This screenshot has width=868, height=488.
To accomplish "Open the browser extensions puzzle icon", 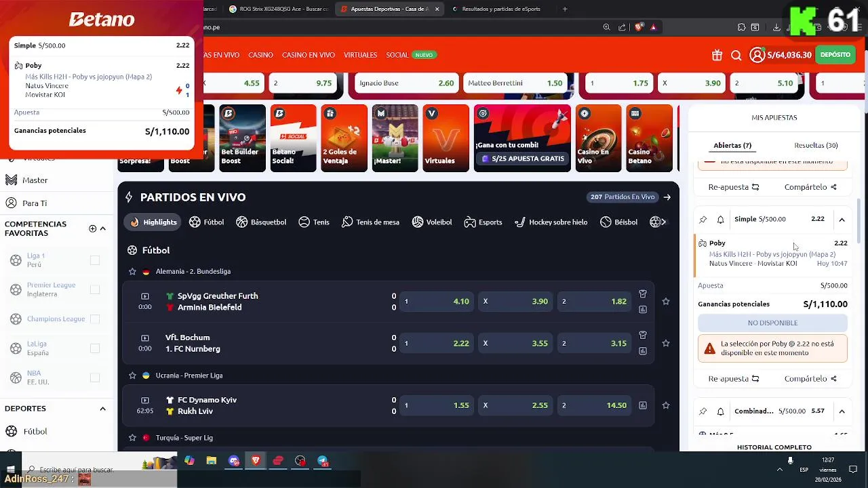I will coord(741,27).
